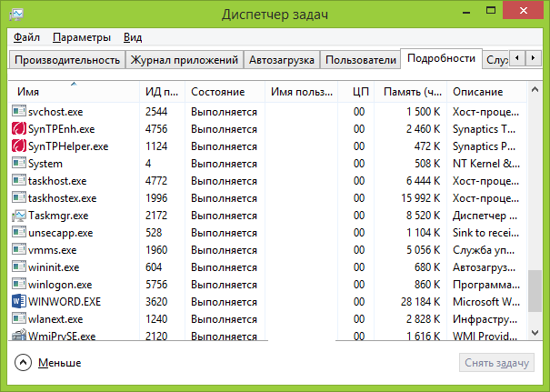Click the svchost.exe process icon
Image resolution: width=550 pixels, height=392 pixels.
pos(19,111)
